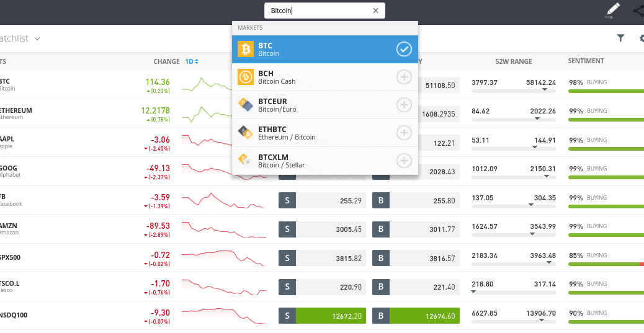Click SPX500 buy price 3816.57
Viewport: 644px width, 333px height.
point(424,258)
